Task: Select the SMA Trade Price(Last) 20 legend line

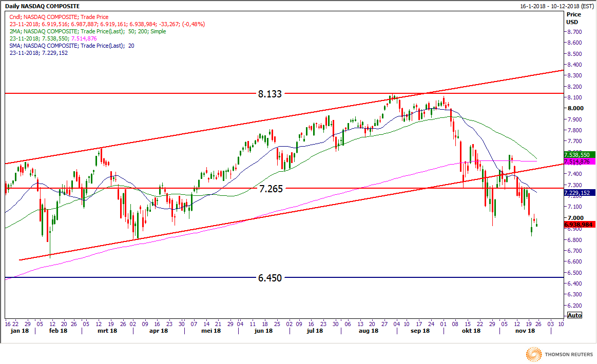Action: pyautogui.click(x=72, y=46)
